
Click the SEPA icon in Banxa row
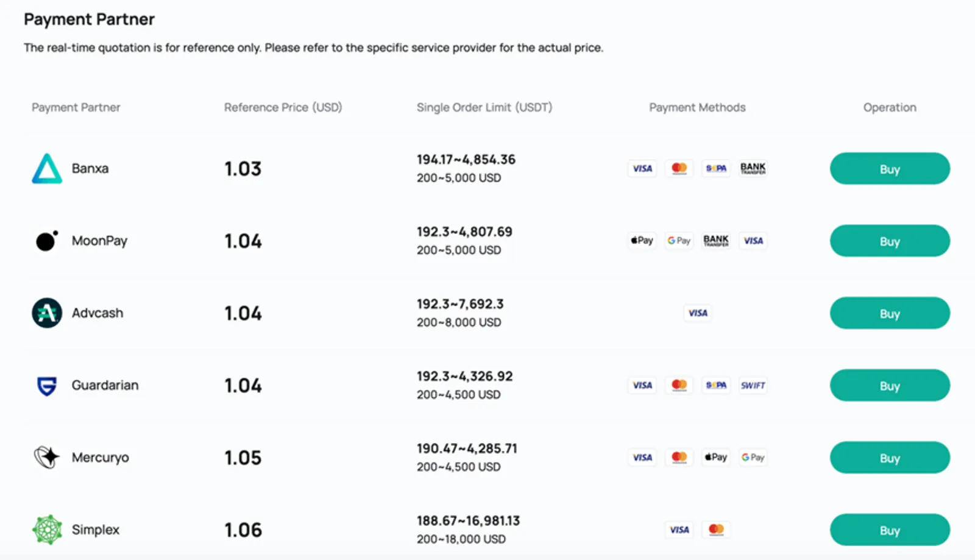(x=716, y=168)
